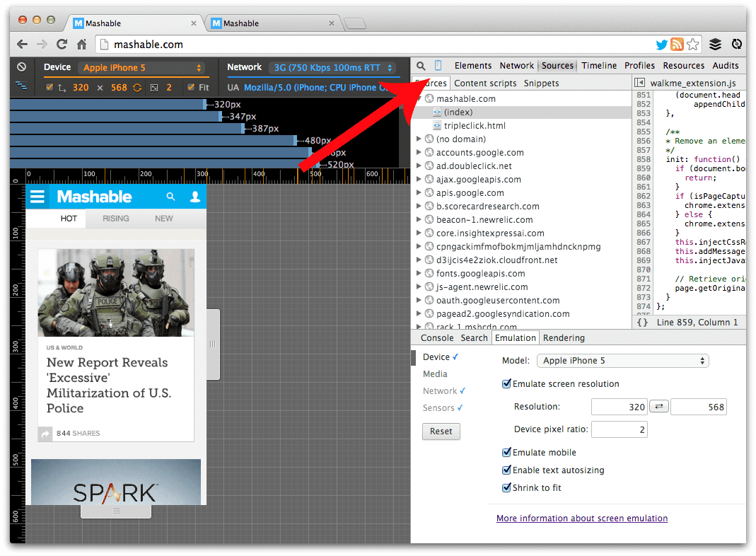This screenshot has width=756, height=556.
Task: Click the Device pixel ratio field
Action: (619, 429)
